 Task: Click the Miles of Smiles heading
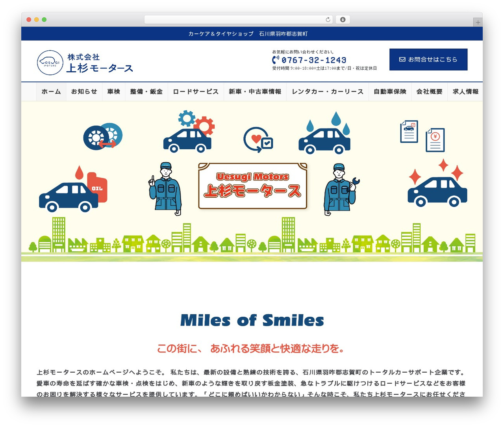coord(252,320)
